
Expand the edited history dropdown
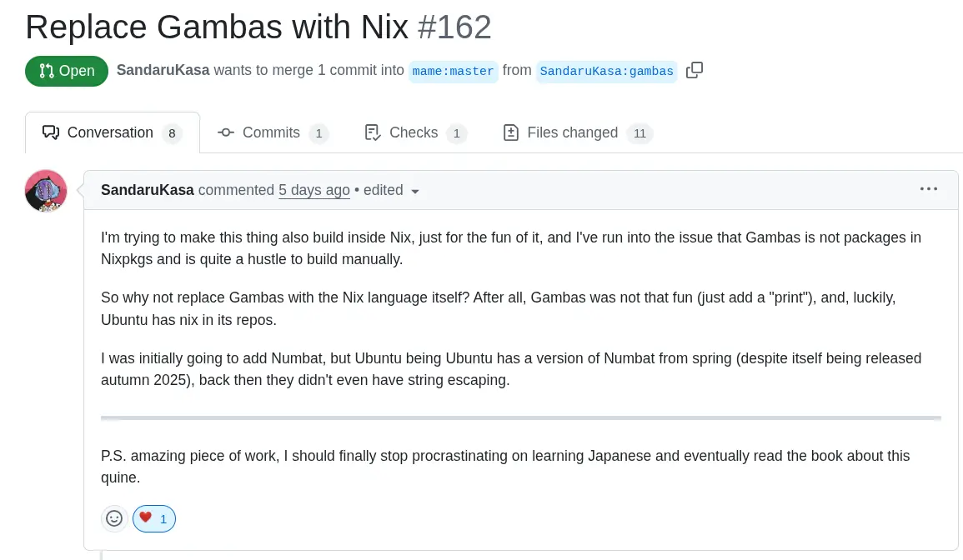pos(414,191)
